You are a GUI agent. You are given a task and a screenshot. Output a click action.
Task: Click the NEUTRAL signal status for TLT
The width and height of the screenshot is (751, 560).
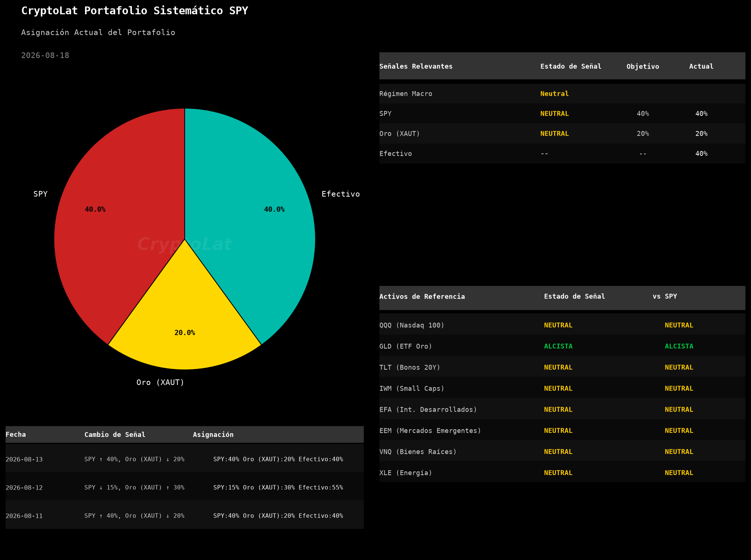(x=558, y=368)
